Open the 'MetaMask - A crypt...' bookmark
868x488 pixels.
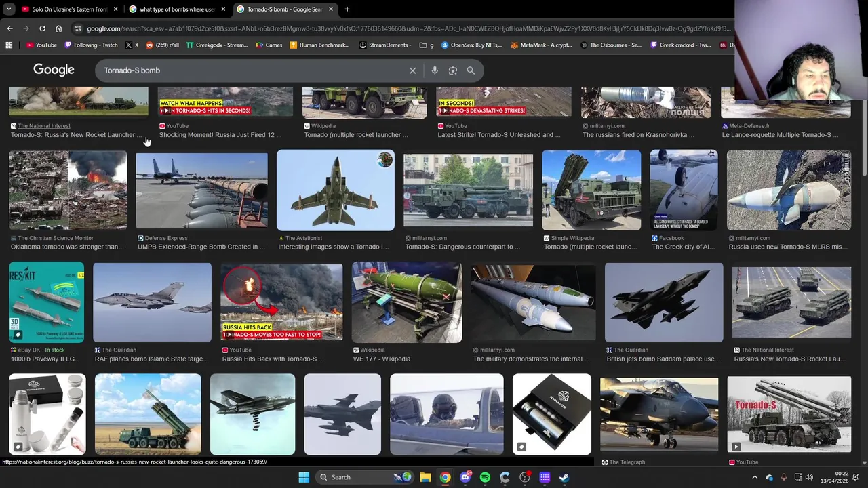541,45
